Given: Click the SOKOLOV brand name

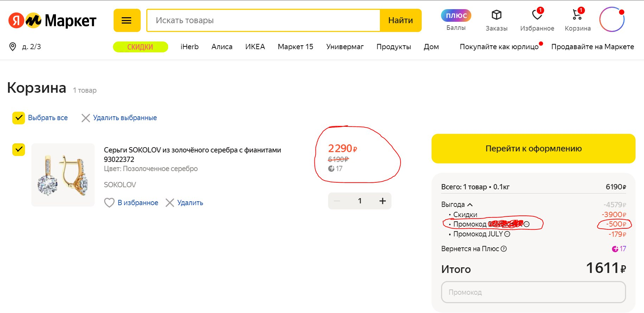Looking at the screenshot, I should point(120,185).
